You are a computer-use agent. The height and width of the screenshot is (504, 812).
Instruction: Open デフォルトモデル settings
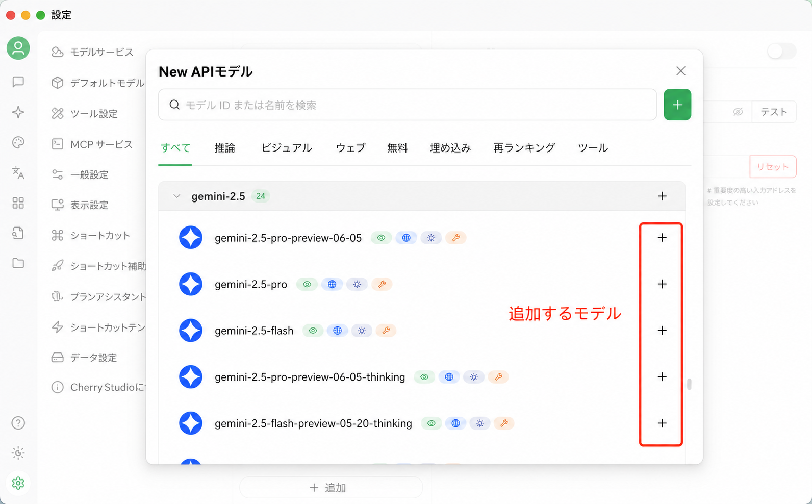tap(97, 83)
